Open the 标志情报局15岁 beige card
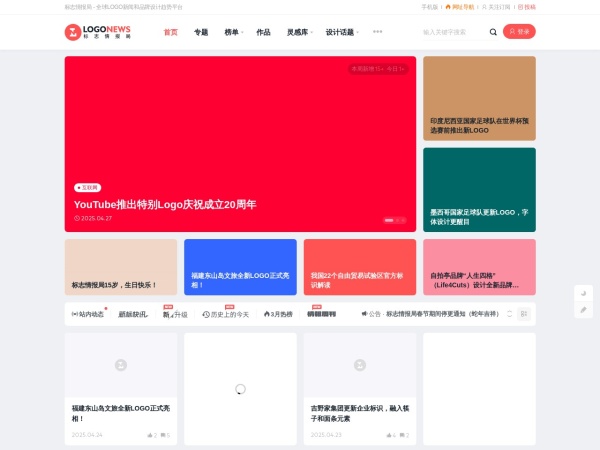The height and width of the screenshot is (450, 600). click(x=121, y=267)
